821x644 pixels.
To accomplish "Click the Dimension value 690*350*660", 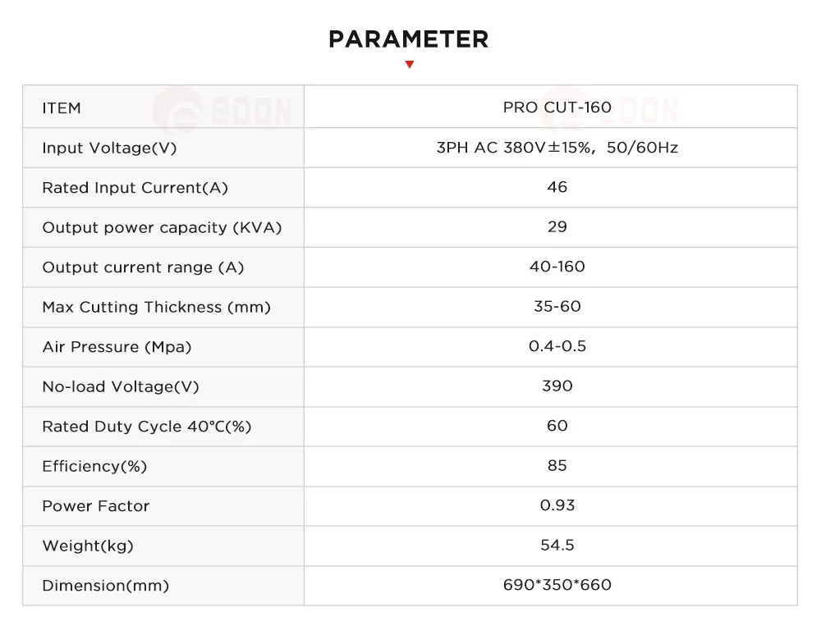I will pos(557,584).
